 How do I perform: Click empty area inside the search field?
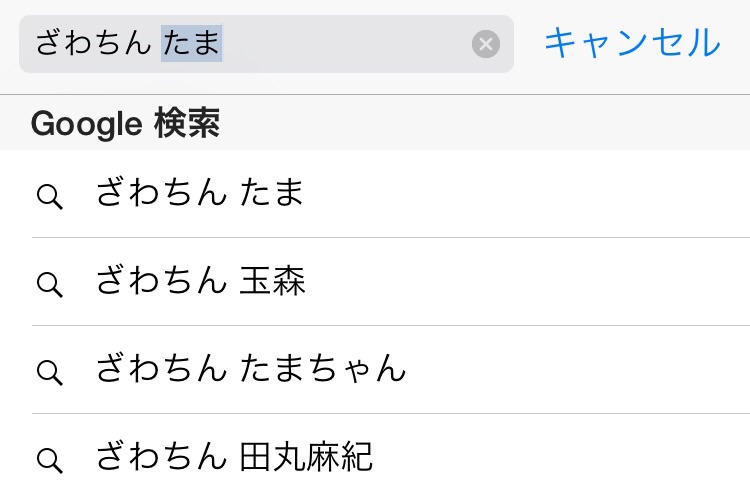tap(344, 44)
